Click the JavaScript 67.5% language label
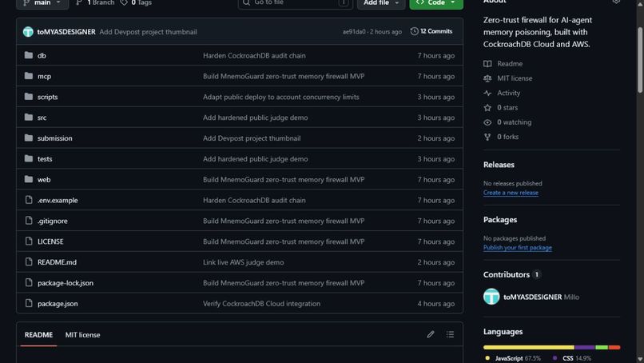This screenshot has width=644, height=363. (518, 358)
